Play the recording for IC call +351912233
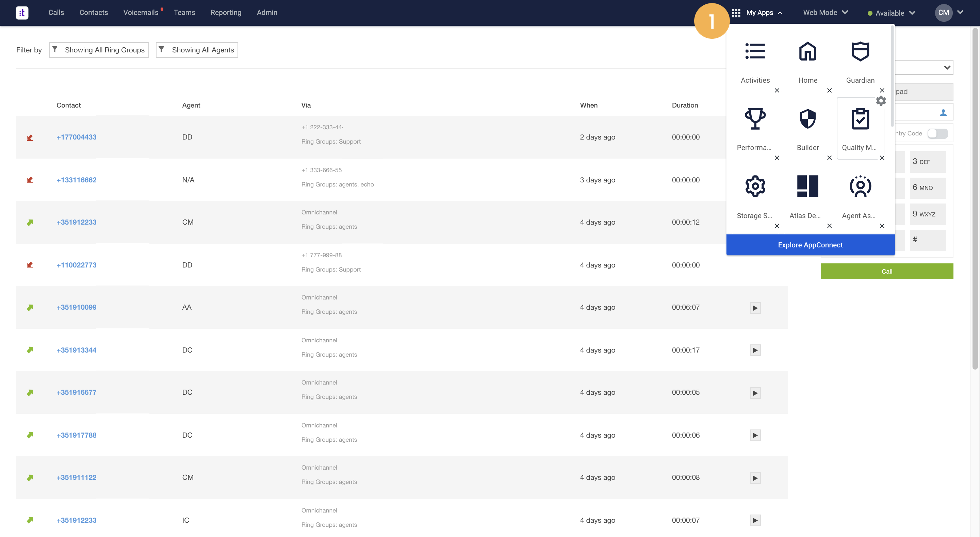The image size is (980, 537). (x=755, y=520)
